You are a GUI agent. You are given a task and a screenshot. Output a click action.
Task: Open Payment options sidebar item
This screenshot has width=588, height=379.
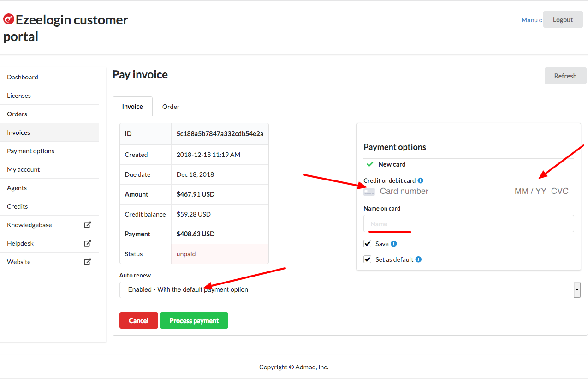(x=49, y=151)
